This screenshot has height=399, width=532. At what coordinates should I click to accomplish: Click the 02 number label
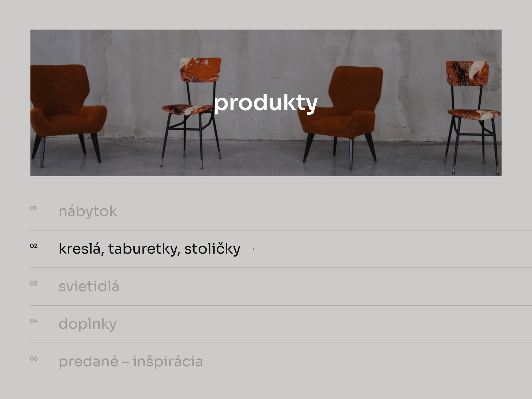[x=34, y=246]
